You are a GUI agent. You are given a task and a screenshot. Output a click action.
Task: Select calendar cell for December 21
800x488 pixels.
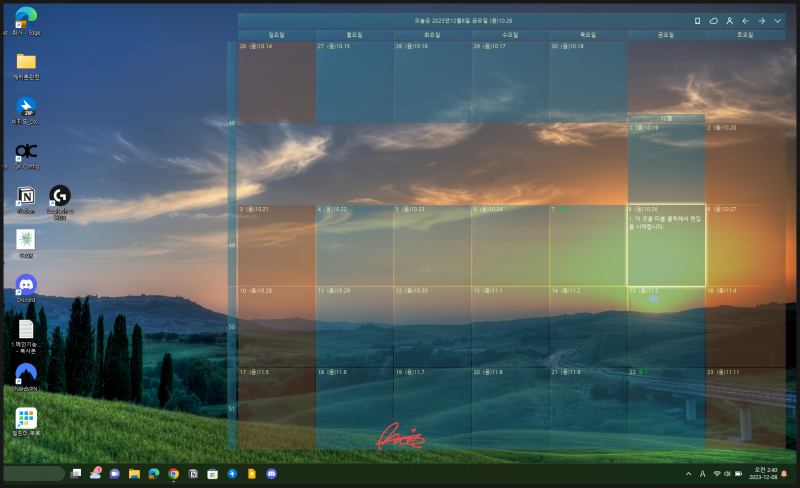coord(588,409)
